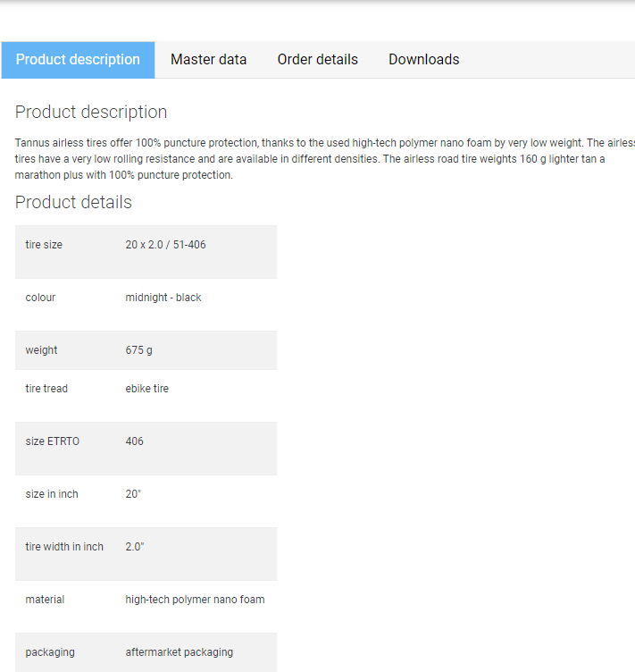Click the 'colour' label
This screenshot has height=672, width=635.
pyautogui.click(x=40, y=298)
